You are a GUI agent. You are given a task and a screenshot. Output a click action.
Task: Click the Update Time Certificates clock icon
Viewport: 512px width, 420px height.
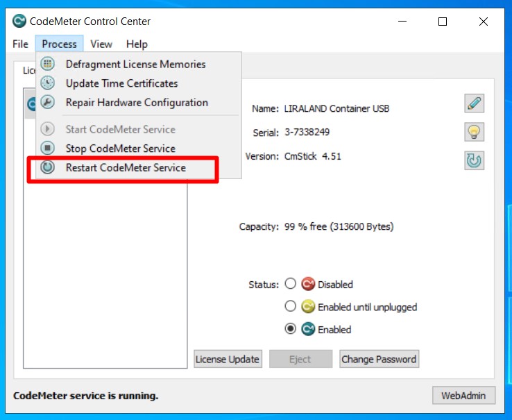(48, 83)
